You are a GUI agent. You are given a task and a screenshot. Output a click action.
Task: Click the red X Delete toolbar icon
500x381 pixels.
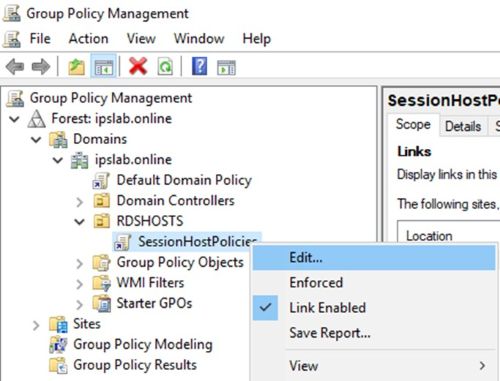(x=138, y=66)
